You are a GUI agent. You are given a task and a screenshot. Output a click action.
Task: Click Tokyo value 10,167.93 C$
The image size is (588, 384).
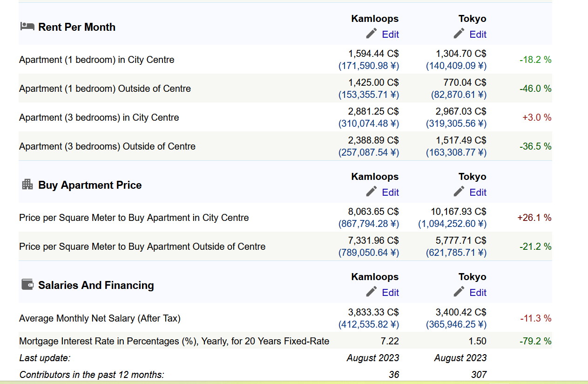click(x=459, y=212)
